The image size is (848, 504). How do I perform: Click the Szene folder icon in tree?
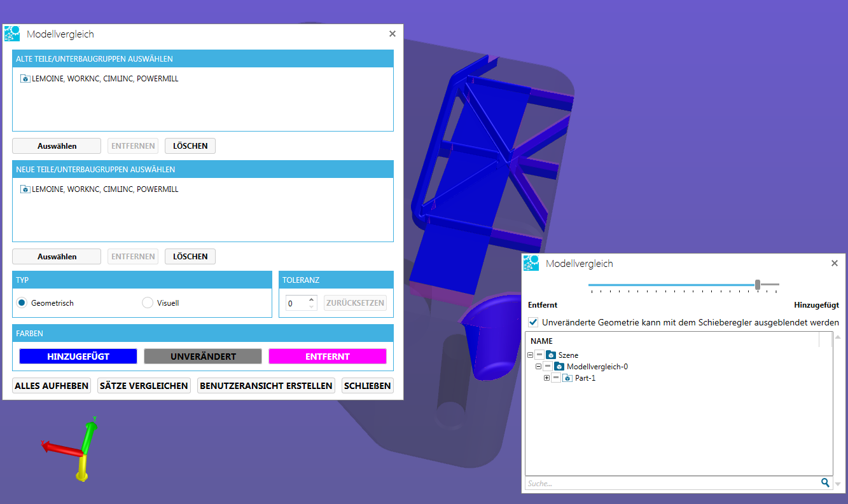point(551,355)
